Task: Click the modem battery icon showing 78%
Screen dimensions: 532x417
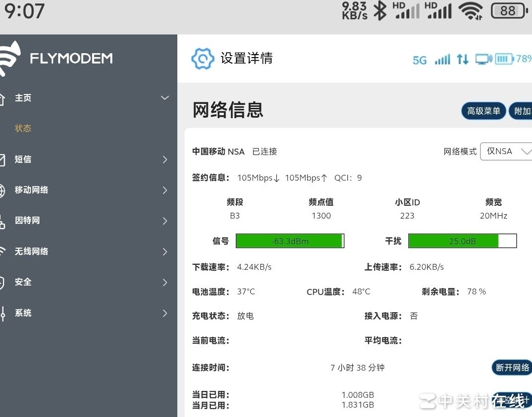Action: click(504, 59)
